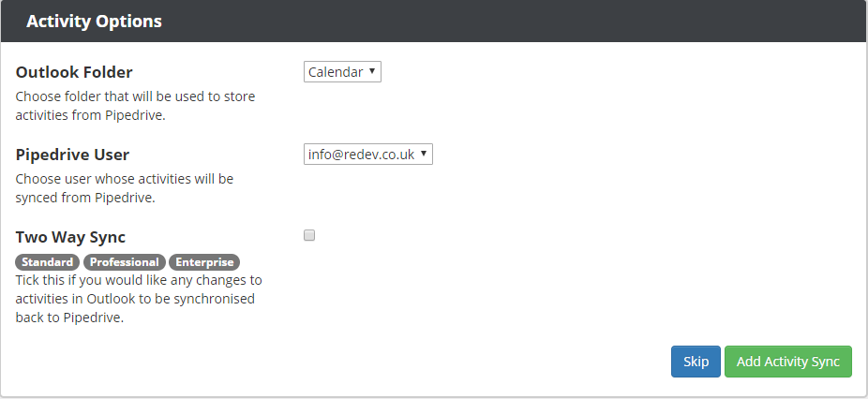The height and width of the screenshot is (399, 868).
Task: Click the dark Activity Options header bar
Action: (x=434, y=21)
